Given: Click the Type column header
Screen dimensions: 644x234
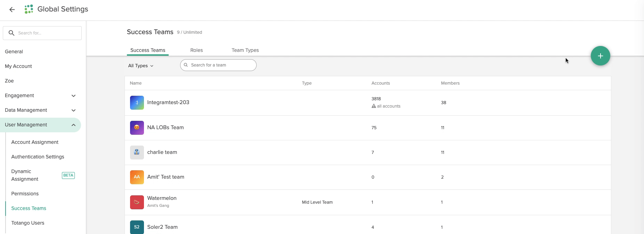Looking at the screenshot, I should coord(307,83).
